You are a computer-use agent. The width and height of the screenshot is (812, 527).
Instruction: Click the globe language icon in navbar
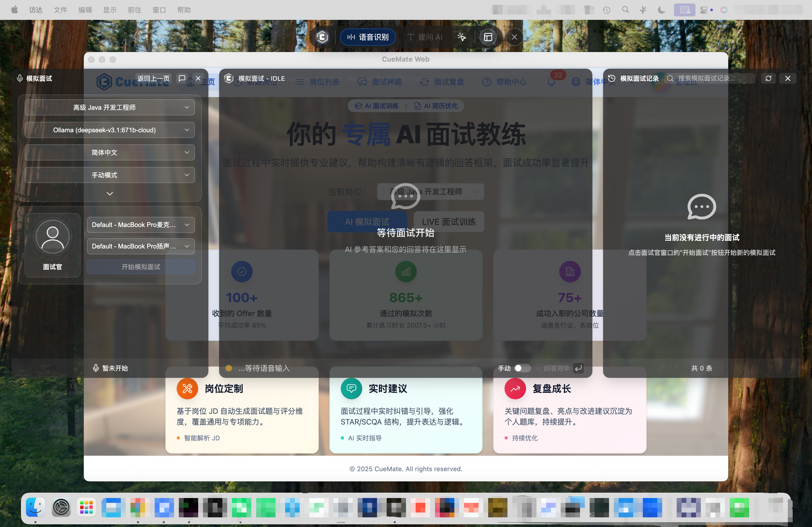click(x=575, y=82)
